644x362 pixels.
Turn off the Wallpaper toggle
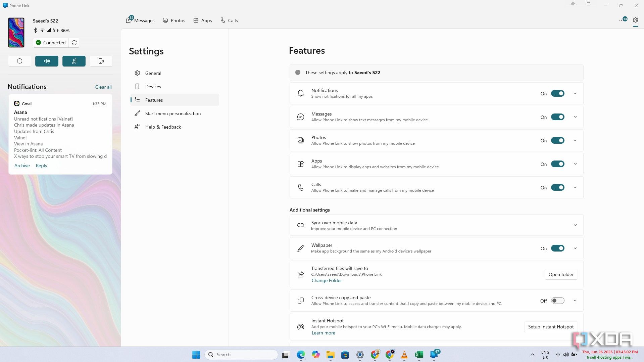pyautogui.click(x=557, y=248)
